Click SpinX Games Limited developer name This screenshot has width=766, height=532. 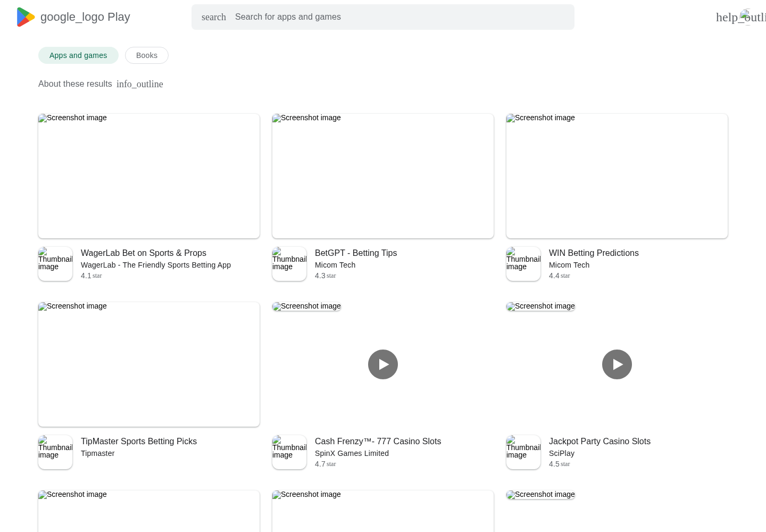[x=352, y=453]
